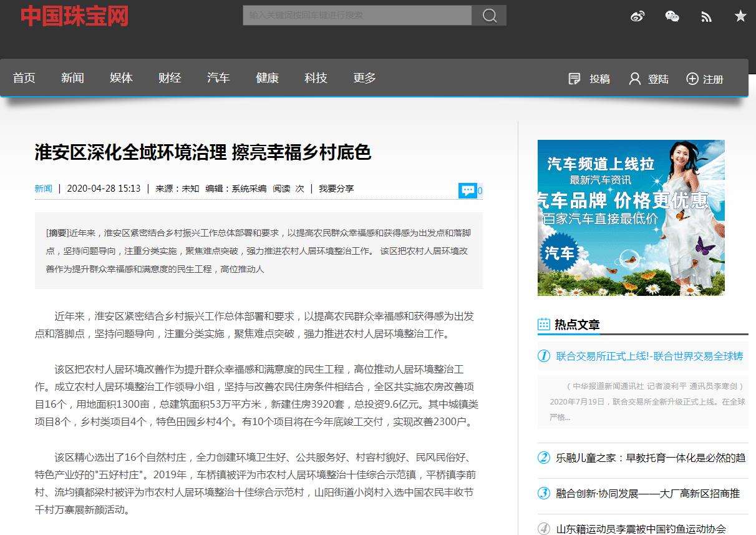756x535 pixels.
Task: Click the number 3 ranking badge
Action: [x=544, y=493]
